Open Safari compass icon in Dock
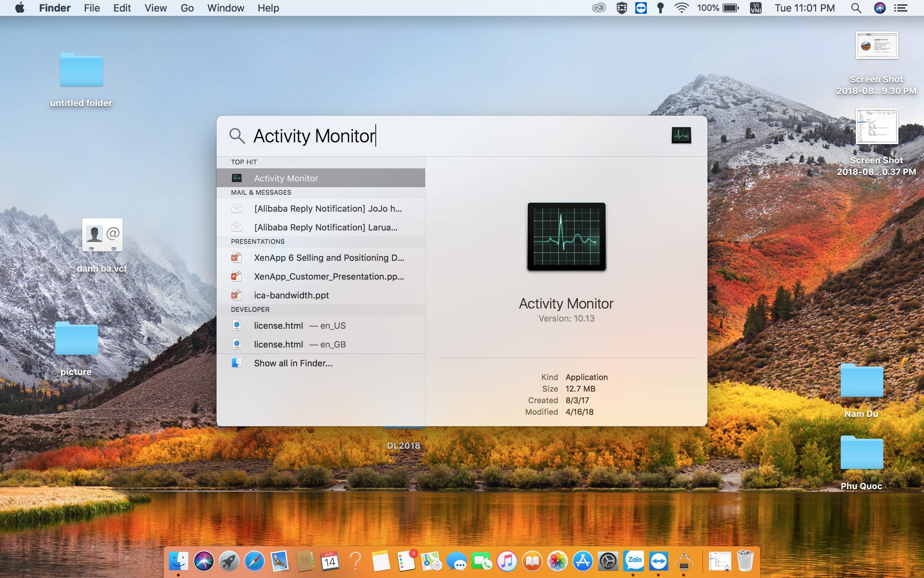Viewport: 924px width, 578px height. [254, 561]
